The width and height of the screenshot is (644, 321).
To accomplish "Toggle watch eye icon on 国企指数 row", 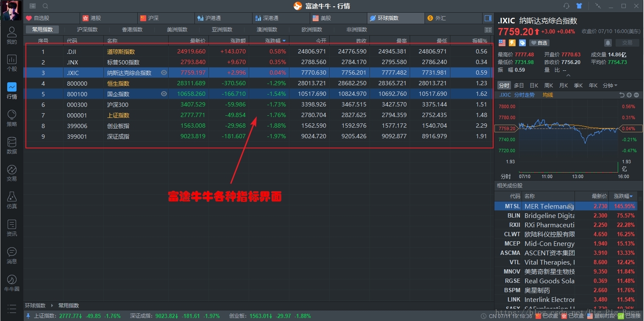I will [164, 94].
